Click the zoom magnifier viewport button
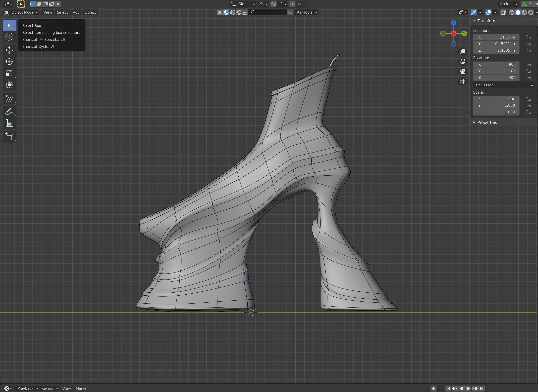 pos(462,51)
